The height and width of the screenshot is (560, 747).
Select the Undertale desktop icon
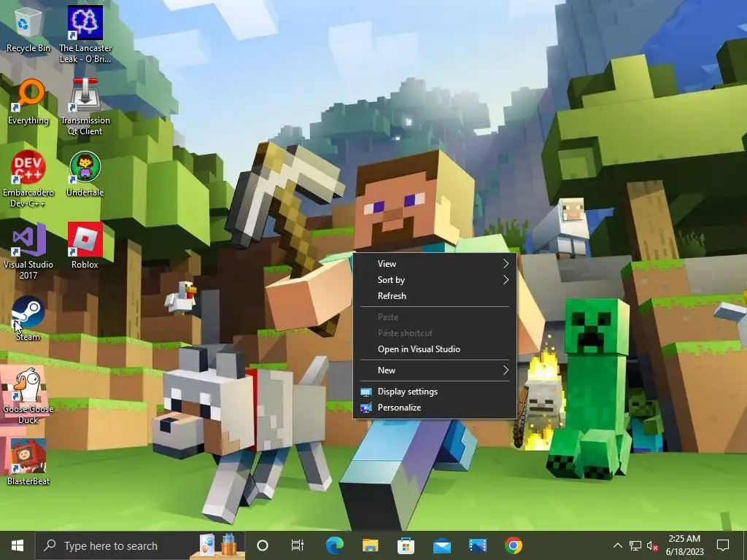85,174
